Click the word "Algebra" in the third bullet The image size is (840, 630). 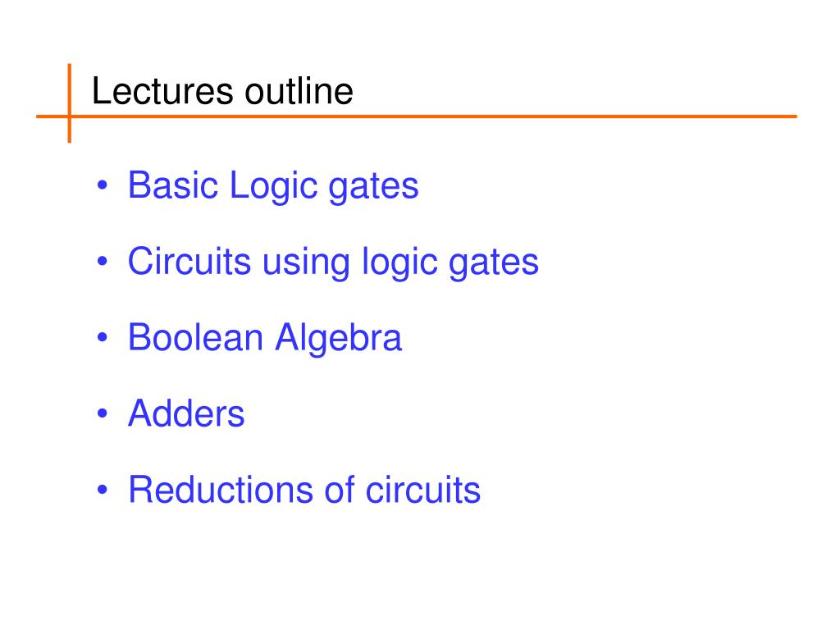point(338,338)
